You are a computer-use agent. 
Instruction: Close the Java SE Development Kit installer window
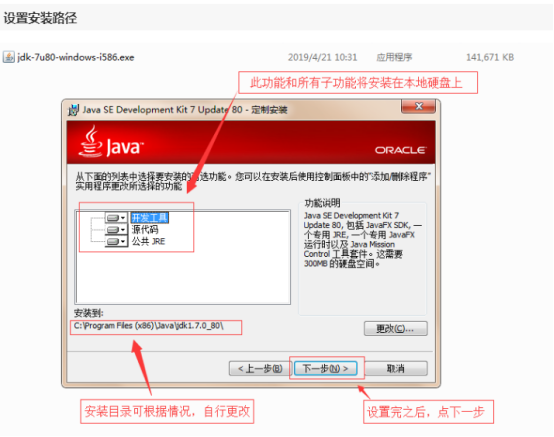418,106
